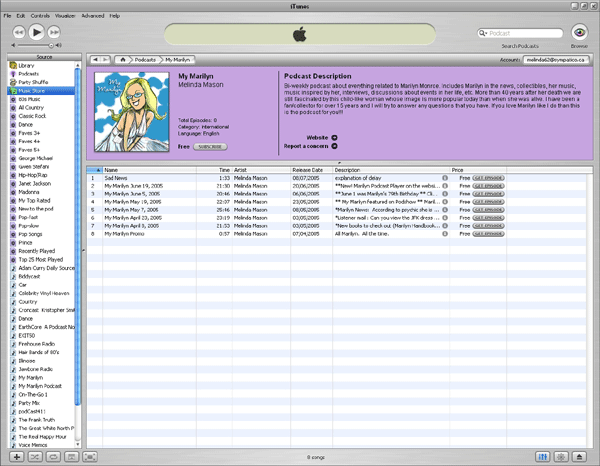The width and height of the screenshot is (600, 466).
Task: Sort by Description column header
Action: tap(391, 170)
